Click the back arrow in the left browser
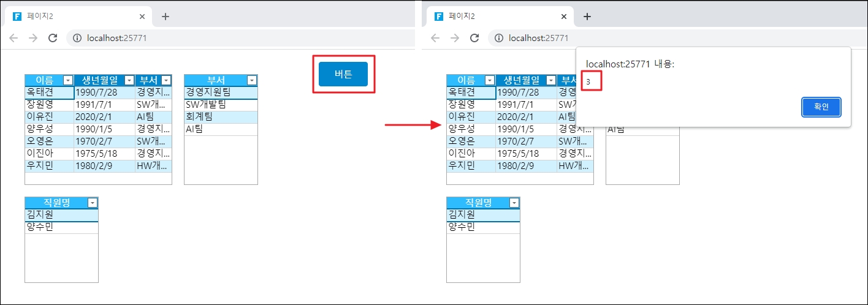Viewport: 868px width, 305px height. pos(13,38)
